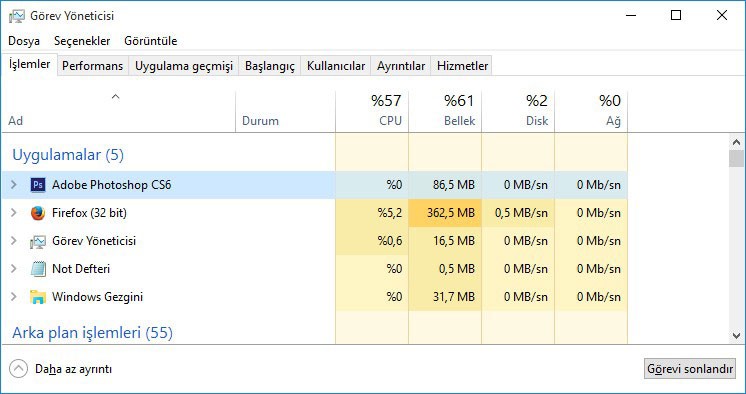Sort by the Bellek column header
746x394 pixels.
[445, 111]
